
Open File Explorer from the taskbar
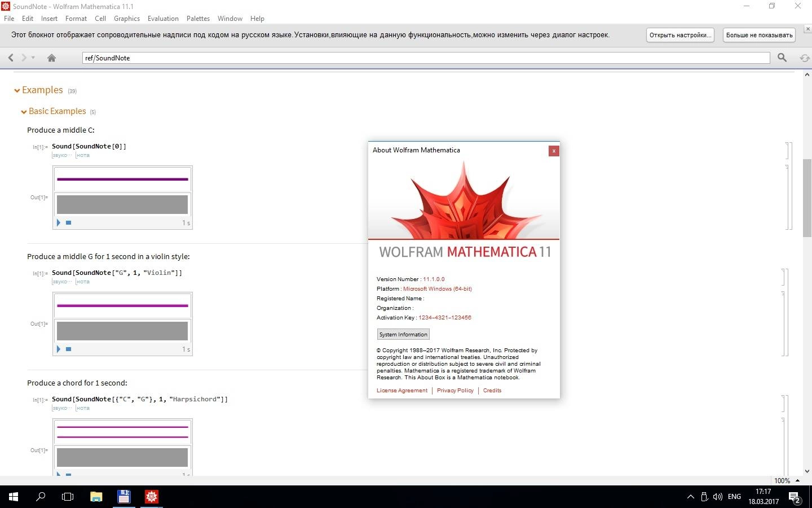coord(96,497)
